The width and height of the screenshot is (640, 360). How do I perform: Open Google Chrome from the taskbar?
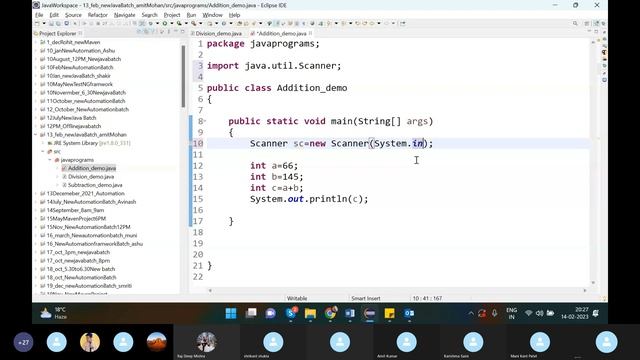330,313
